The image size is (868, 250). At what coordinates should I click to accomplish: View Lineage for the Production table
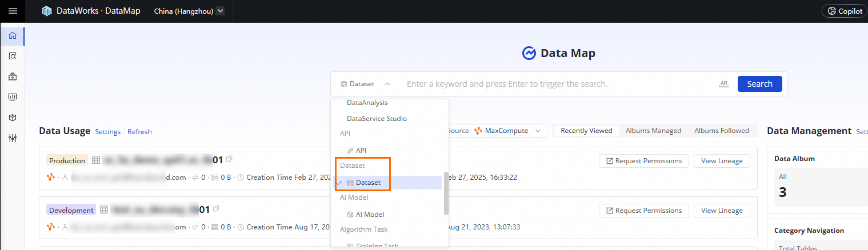(722, 161)
